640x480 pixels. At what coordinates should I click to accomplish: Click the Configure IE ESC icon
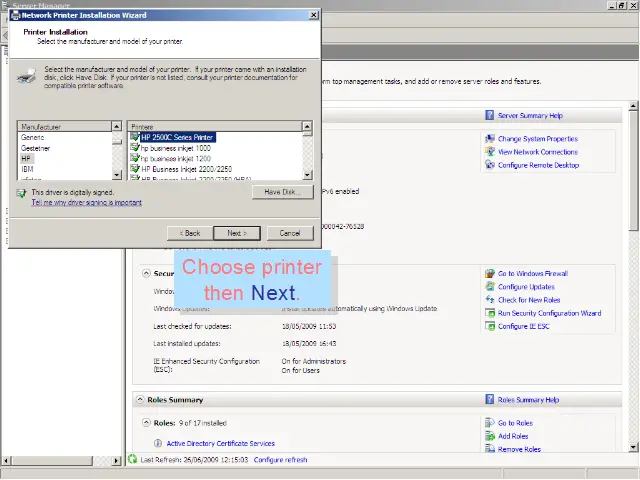pyautogui.click(x=490, y=326)
